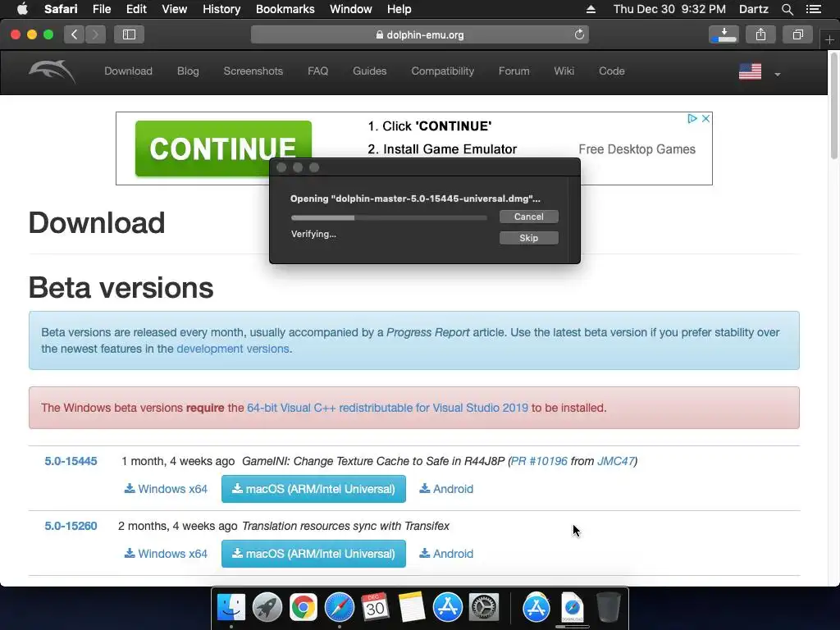
Task: Click the dmg verification progress bar
Action: pos(389,217)
